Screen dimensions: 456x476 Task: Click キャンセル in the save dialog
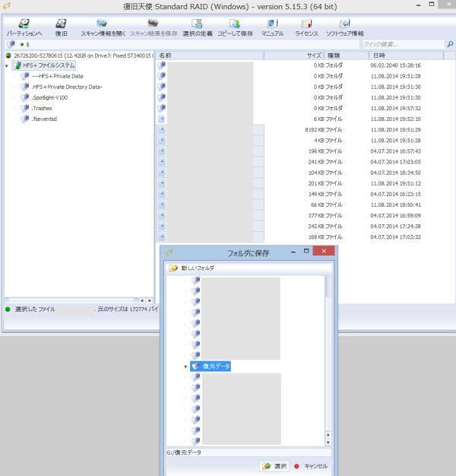pos(311,466)
